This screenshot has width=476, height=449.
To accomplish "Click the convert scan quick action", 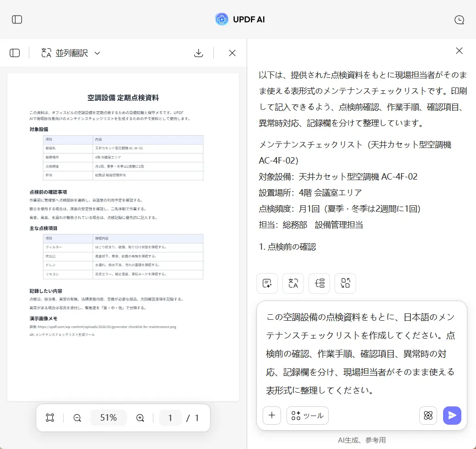I will click(x=345, y=283).
